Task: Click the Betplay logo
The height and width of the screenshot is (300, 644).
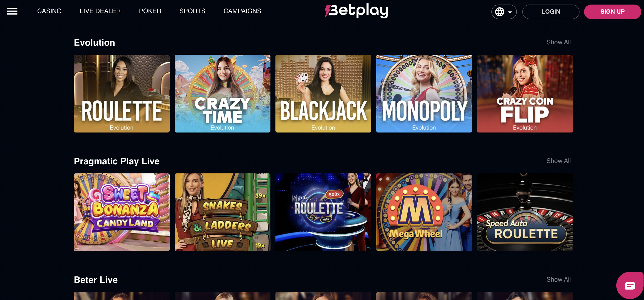Action: [x=356, y=11]
